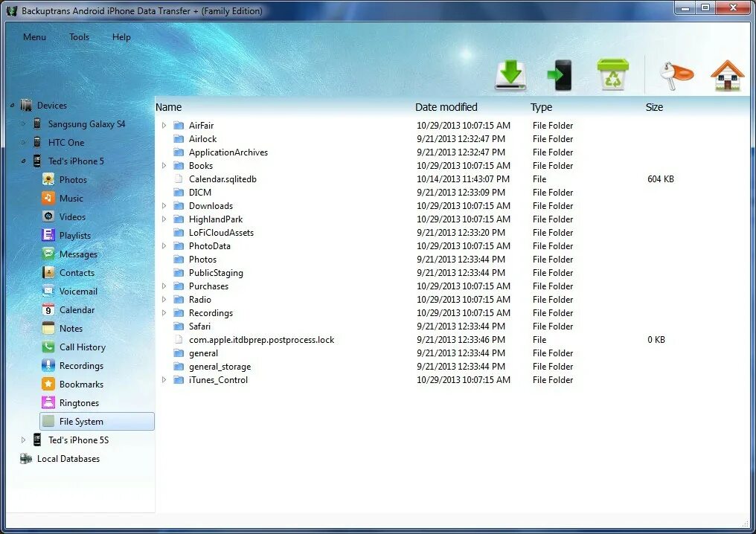This screenshot has height=534, width=756.
Task: Click the house home icon
Action: [727, 75]
